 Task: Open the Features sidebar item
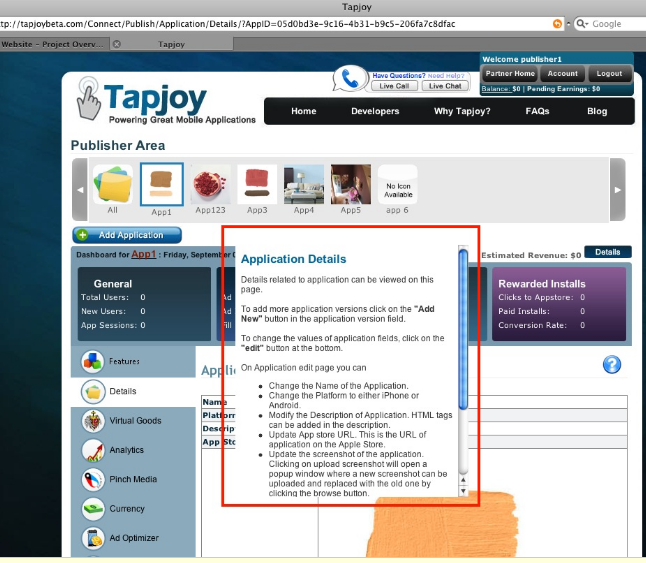(x=133, y=361)
